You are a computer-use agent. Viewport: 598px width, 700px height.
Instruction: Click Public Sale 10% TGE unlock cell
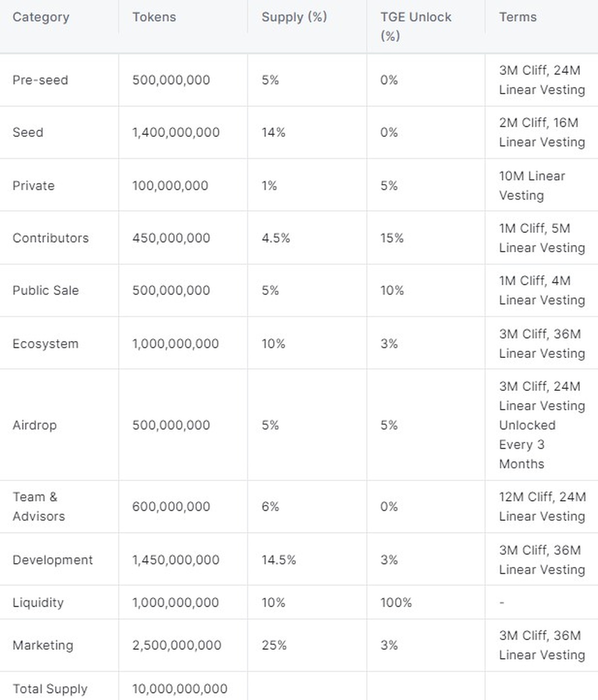pyautogui.click(x=392, y=290)
